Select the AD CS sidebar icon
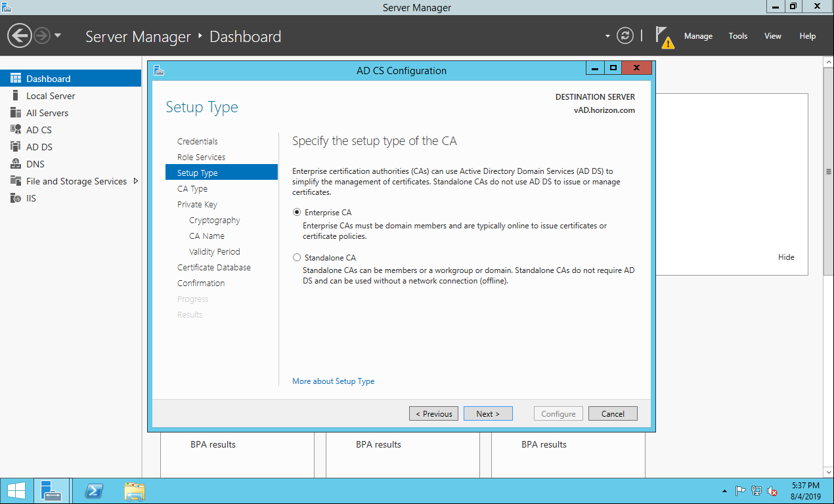 (x=15, y=130)
